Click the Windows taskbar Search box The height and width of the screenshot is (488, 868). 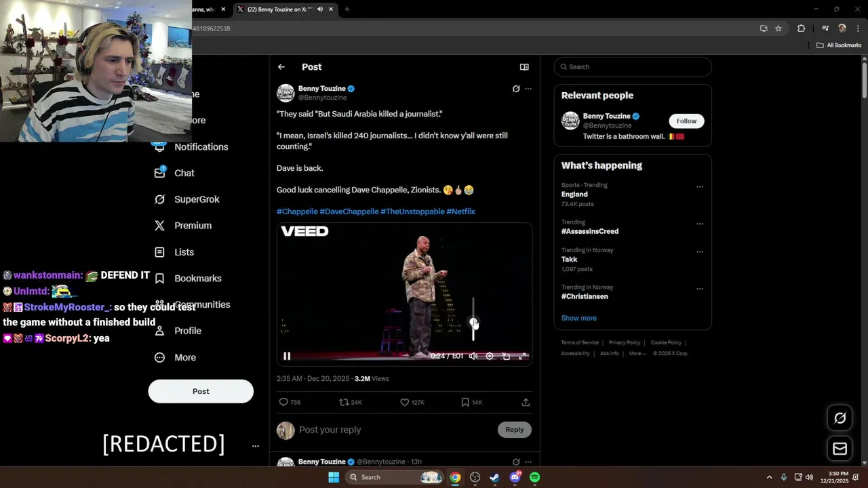click(x=395, y=477)
